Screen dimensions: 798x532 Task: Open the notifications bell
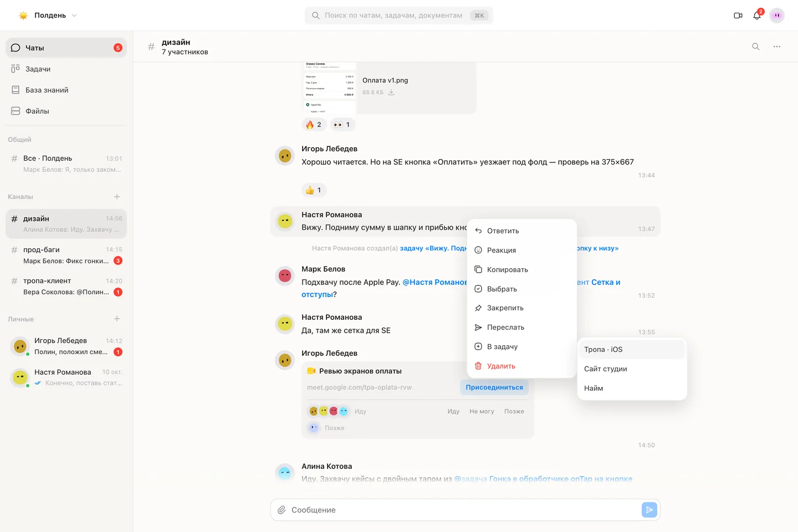[757, 16]
